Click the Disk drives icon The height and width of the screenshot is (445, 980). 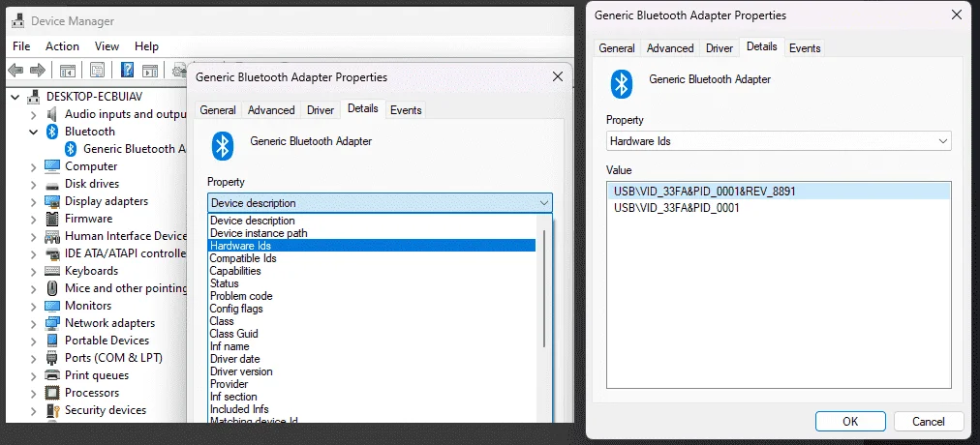pos(52,184)
